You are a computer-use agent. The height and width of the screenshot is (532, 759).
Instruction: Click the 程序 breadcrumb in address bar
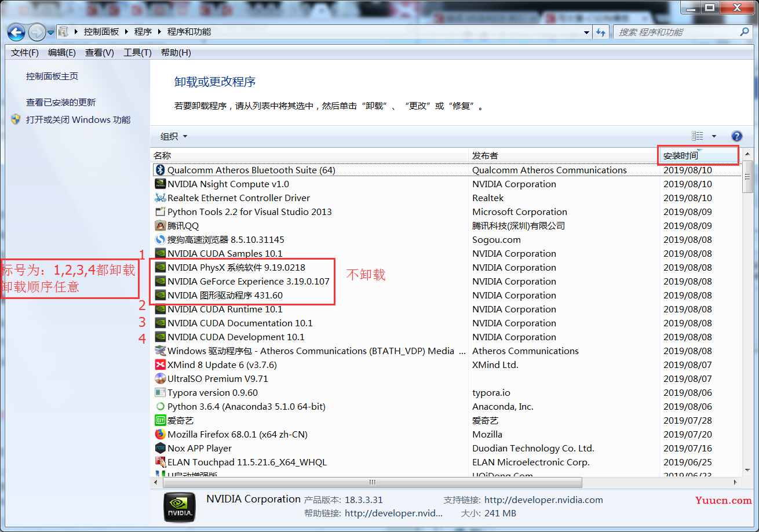coord(143,32)
